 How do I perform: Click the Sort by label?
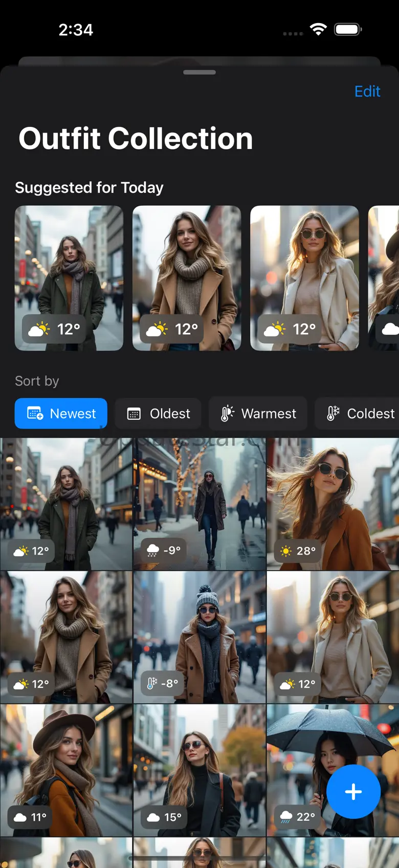[37, 381]
